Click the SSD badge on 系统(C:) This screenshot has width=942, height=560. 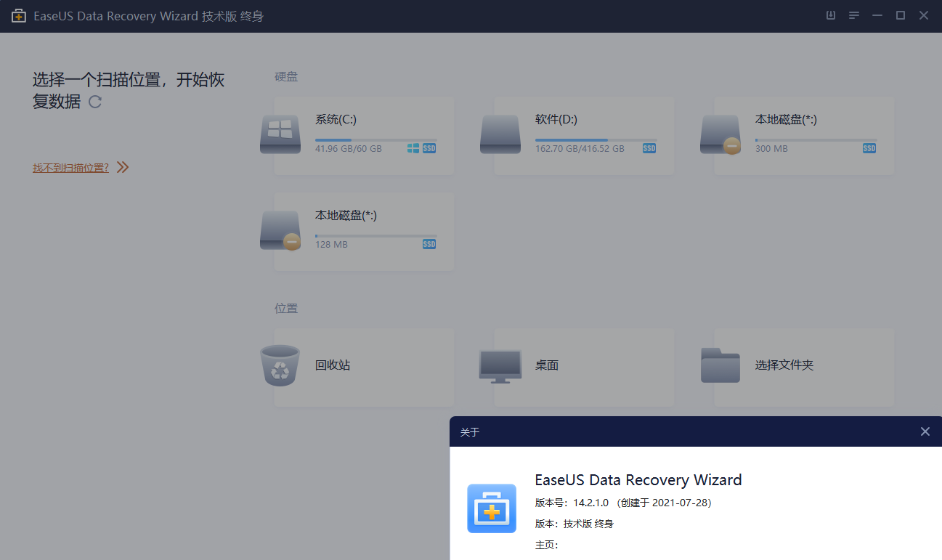pos(429,148)
